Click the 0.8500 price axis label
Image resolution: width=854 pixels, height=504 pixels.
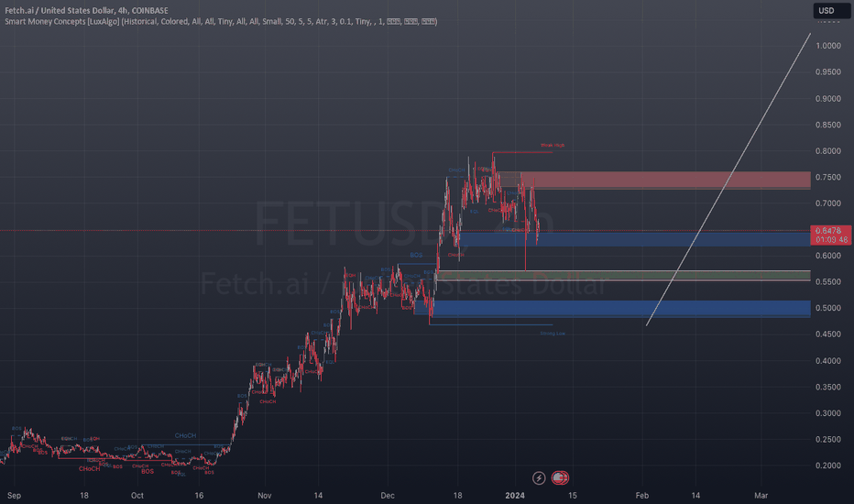click(x=827, y=125)
